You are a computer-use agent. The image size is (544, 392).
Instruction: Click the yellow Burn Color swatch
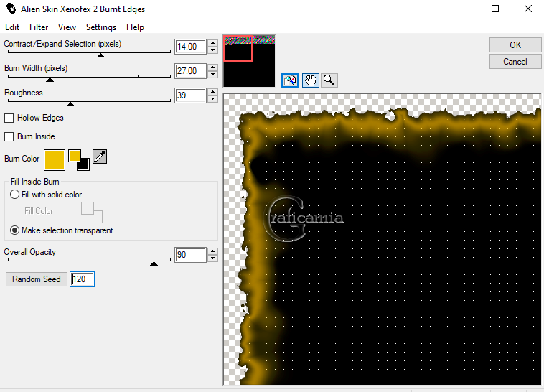(55, 160)
